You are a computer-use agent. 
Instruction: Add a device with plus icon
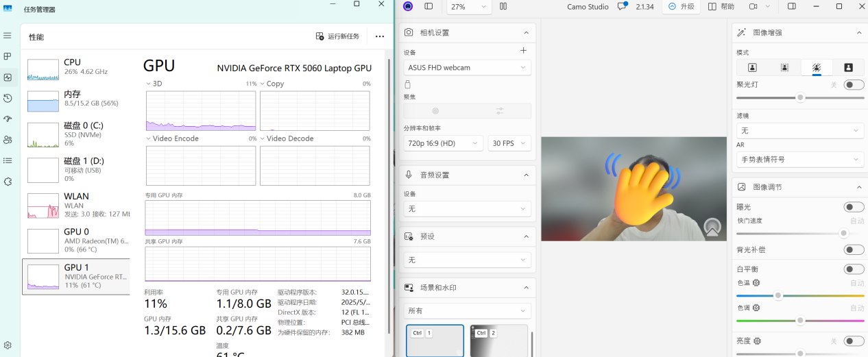523,51
